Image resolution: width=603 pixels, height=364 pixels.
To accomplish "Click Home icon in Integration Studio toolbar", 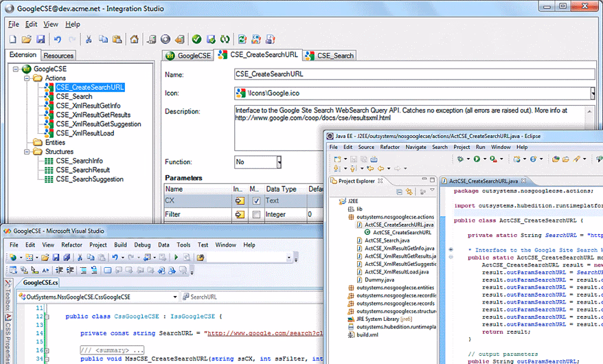I will 134,39.
